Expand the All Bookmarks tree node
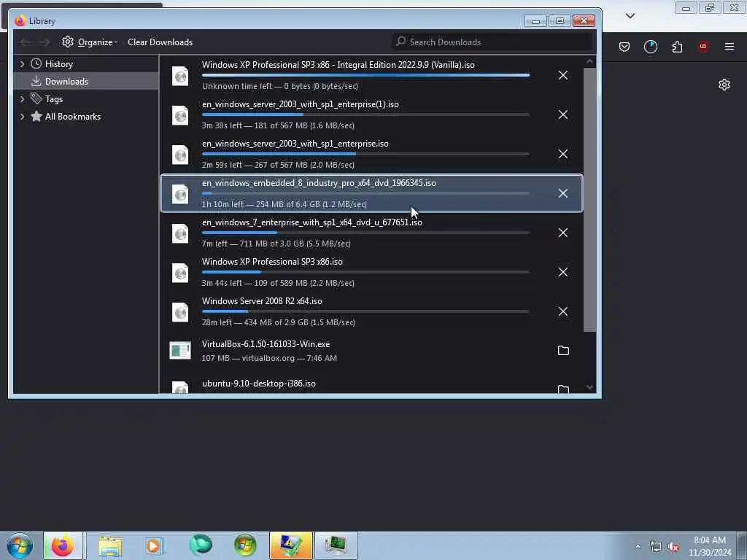The width and height of the screenshot is (747, 560). (x=22, y=117)
